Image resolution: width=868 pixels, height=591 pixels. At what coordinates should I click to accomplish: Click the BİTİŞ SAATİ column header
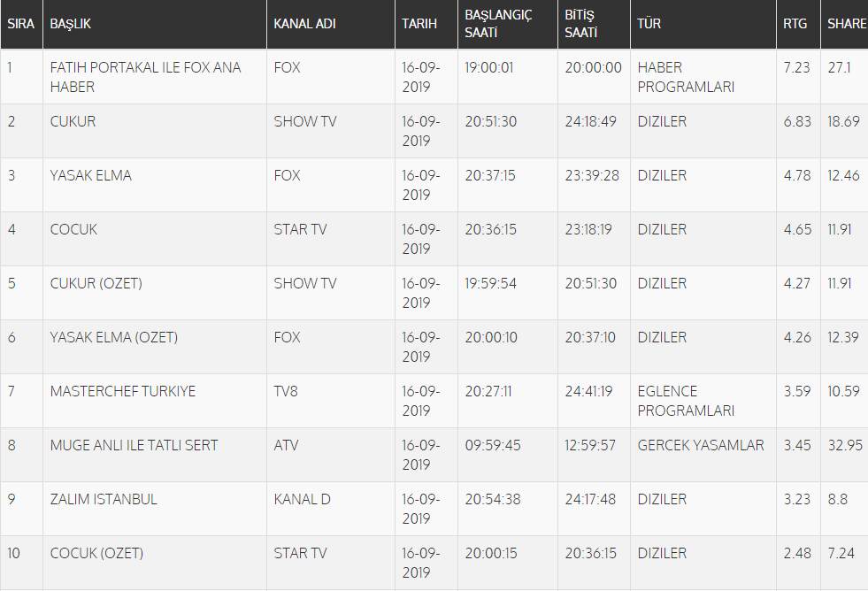click(x=594, y=24)
